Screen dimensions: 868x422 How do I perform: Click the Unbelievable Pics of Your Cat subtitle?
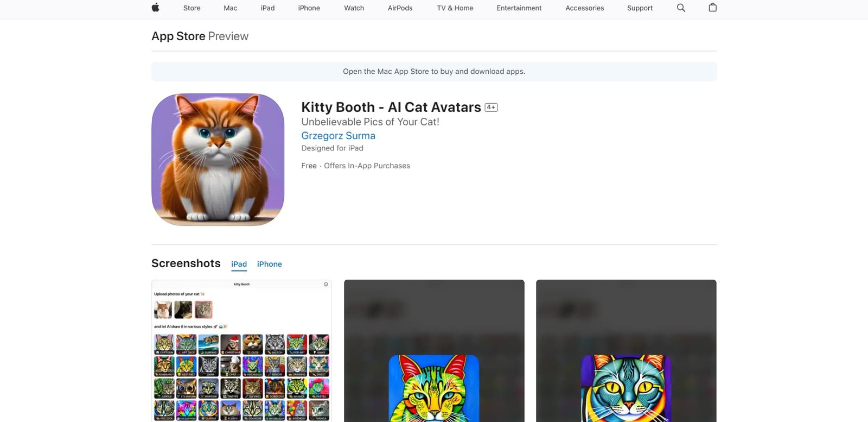pos(371,122)
